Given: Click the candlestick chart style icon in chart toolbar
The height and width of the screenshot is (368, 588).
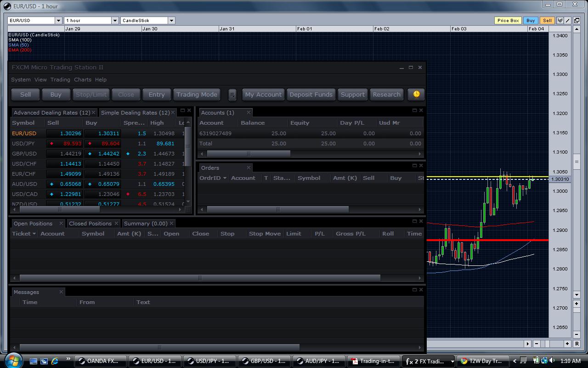Looking at the screenshot, I should click(560, 20).
